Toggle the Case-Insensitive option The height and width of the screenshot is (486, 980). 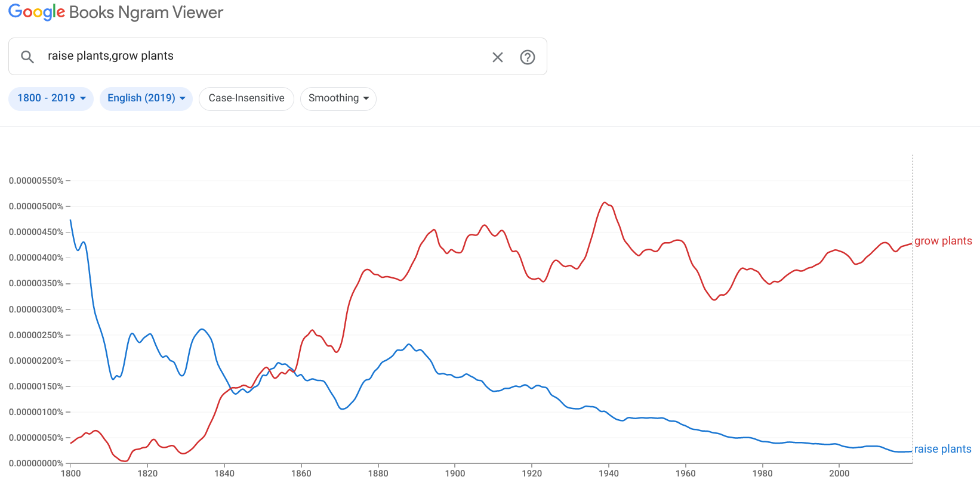[246, 98]
